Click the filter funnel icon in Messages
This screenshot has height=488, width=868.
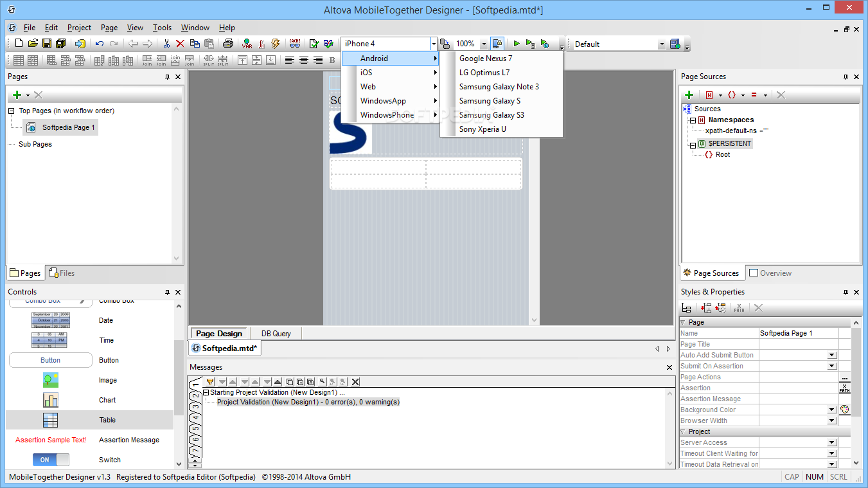(210, 382)
